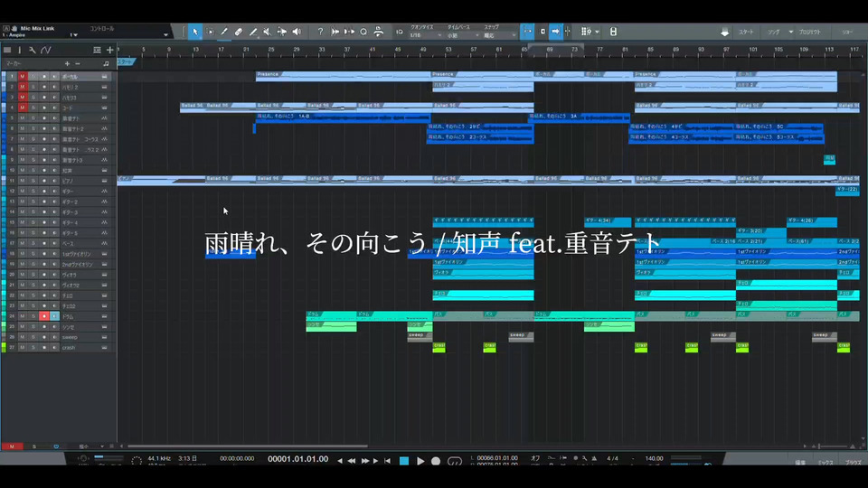This screenshot has width=868, height=488.
Task: Click the horizontal arrangement scrollbar
Action: (x=248, y=446)
